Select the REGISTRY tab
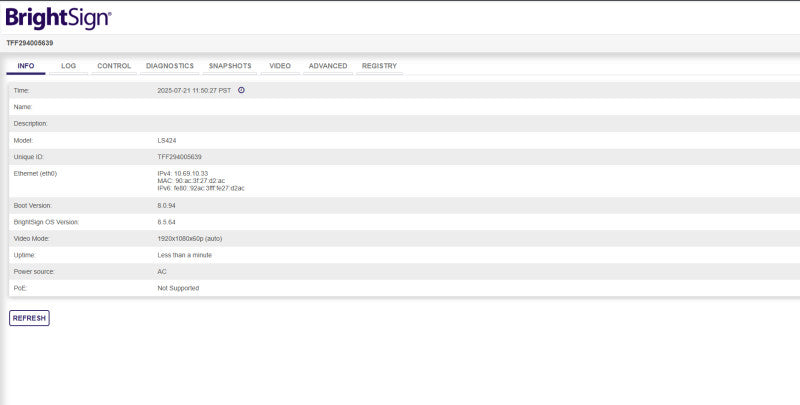This screenshot has height=405, width=800. coord(380,66)
